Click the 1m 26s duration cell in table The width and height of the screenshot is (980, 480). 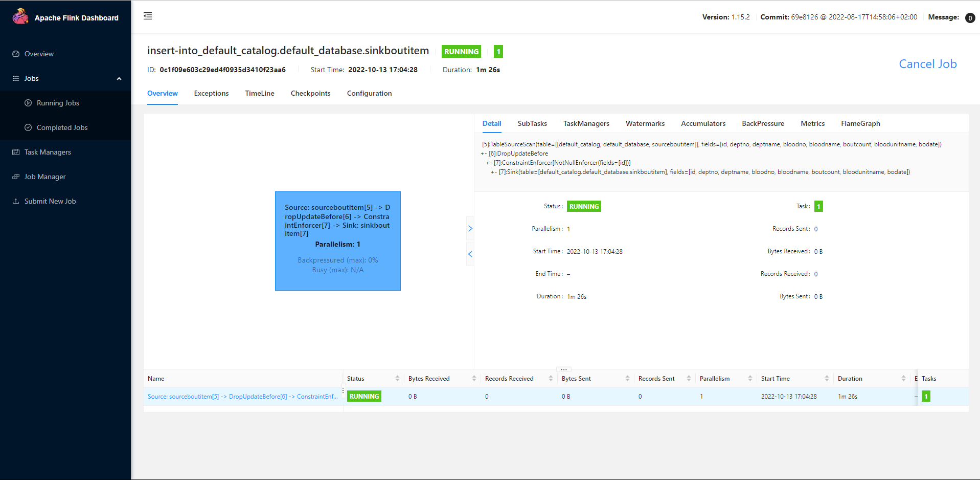coord(848,397)
